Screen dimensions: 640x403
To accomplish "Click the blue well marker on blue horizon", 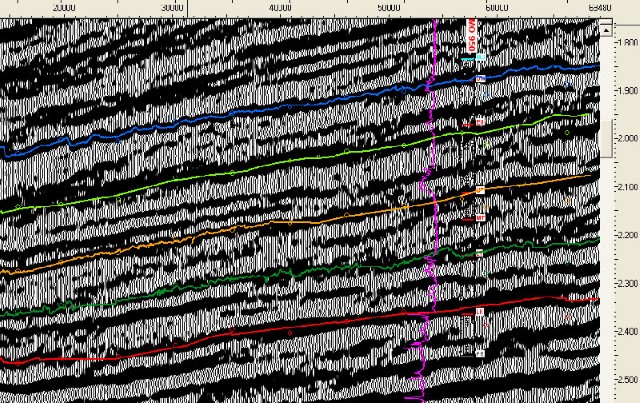I will pos(480,78).
